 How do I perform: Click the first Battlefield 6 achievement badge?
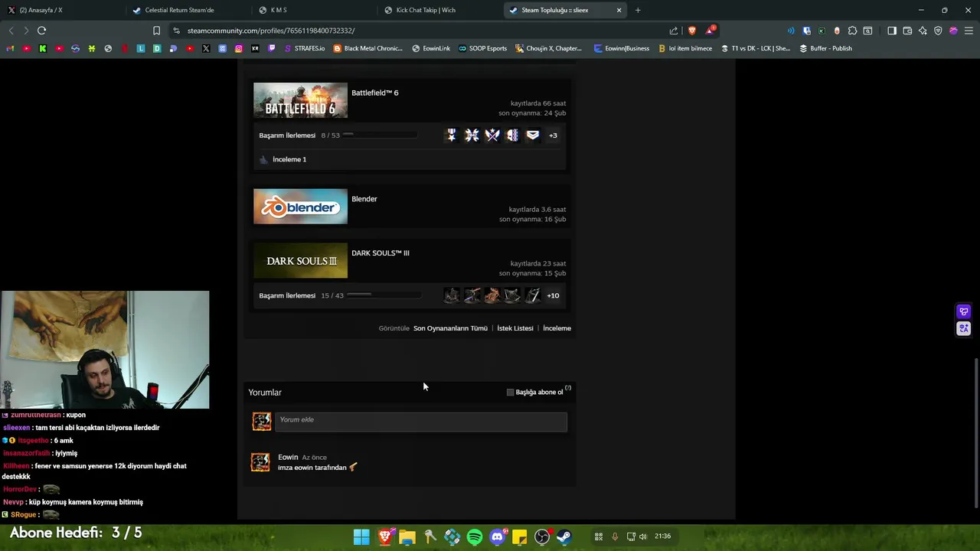452,135
